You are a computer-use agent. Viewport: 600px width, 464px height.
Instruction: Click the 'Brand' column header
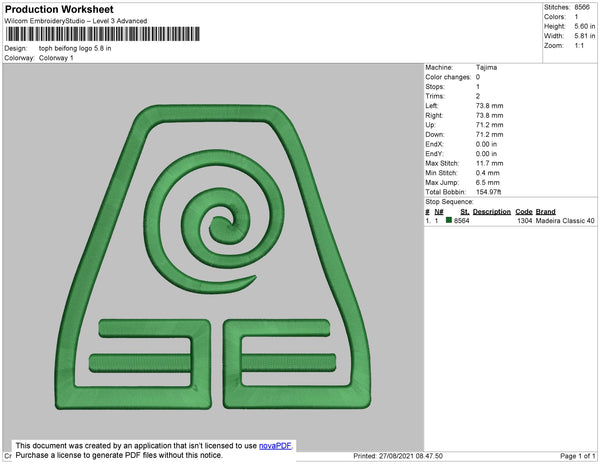click(545, 212)
